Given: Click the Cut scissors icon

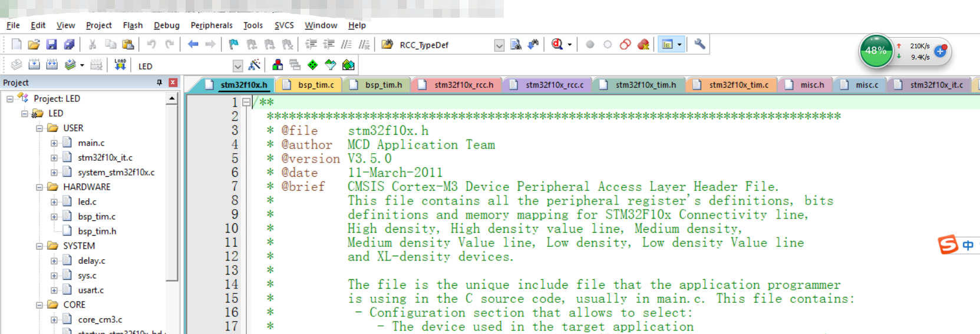Looking at the screenshot, I should [x=93, y=44].
